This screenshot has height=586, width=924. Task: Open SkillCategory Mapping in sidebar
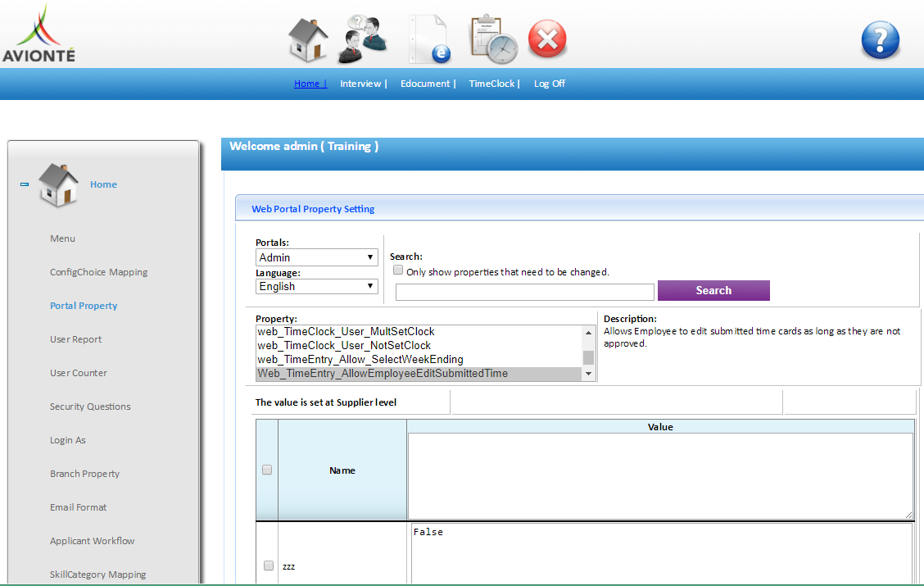click(97, 575)
